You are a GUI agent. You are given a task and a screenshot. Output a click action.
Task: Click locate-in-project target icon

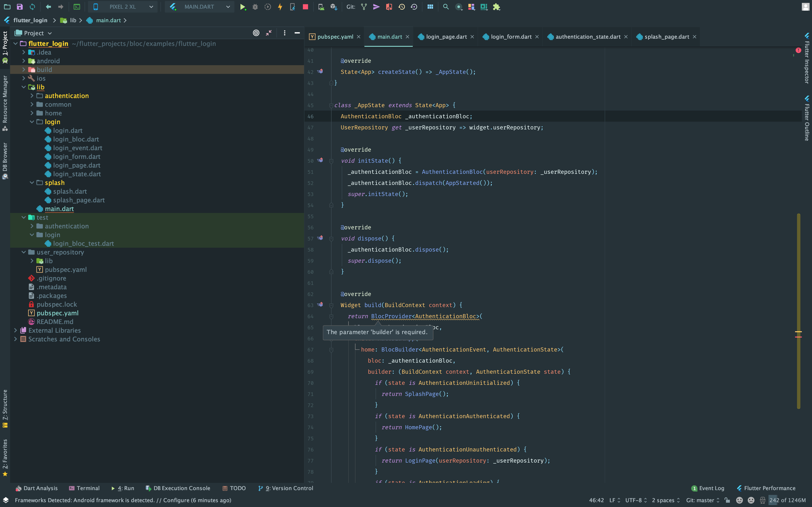(256, 33)
